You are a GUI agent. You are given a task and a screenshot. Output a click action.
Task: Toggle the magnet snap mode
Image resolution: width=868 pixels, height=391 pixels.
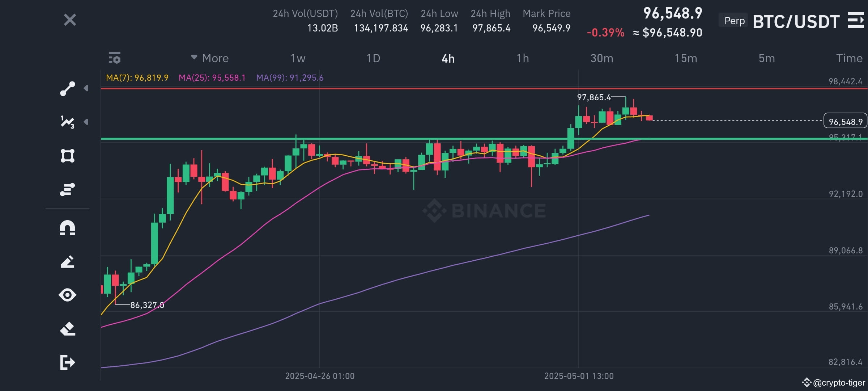(x=68, y=228)
